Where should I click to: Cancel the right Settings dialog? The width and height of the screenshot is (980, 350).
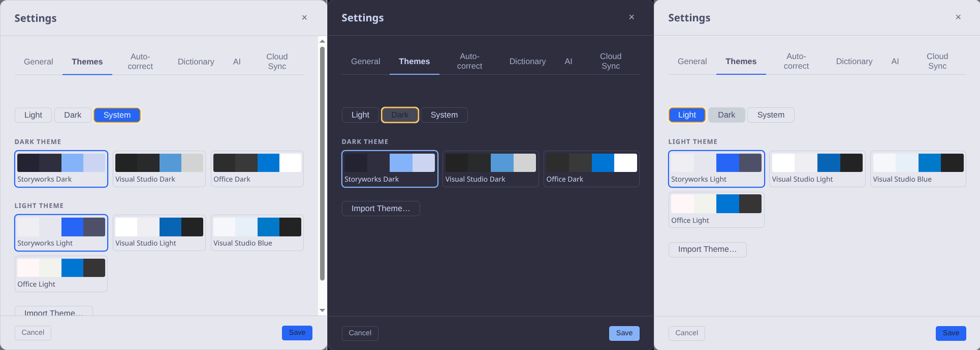pos(687,333)
